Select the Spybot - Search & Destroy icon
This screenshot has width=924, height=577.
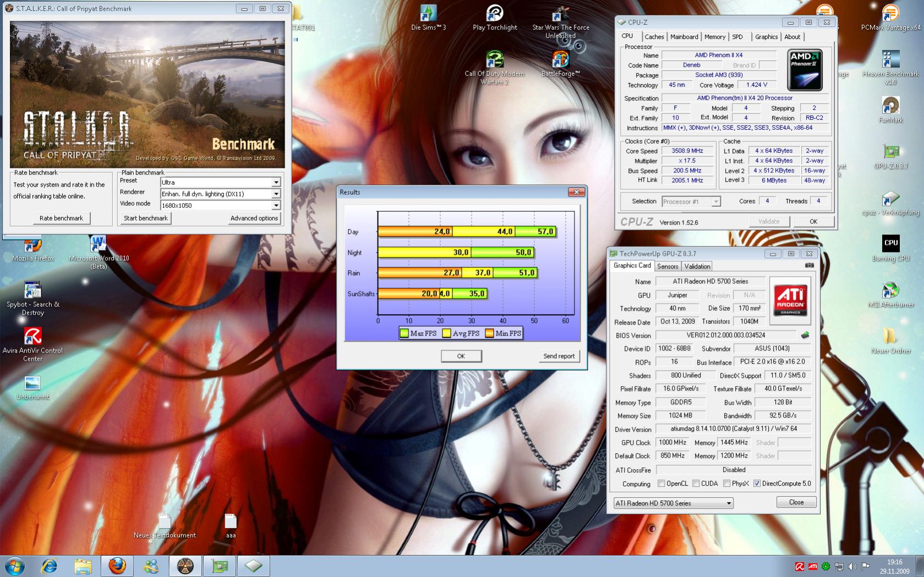click(33, 299)
